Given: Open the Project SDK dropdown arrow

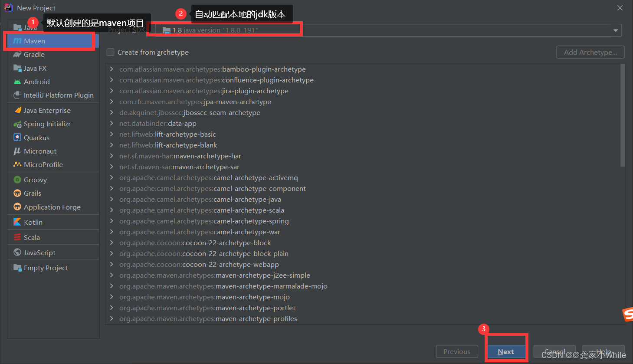Looking at the screenshot, I should 615,30.
